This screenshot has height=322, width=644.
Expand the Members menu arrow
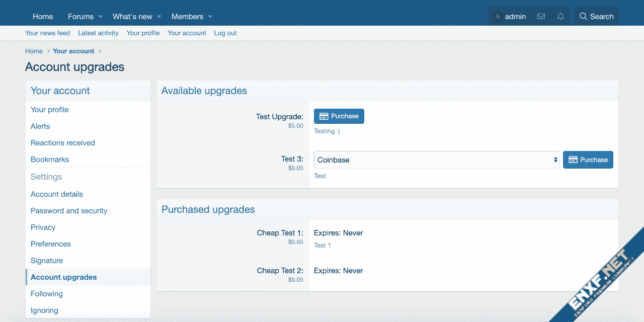click(210, 17)
